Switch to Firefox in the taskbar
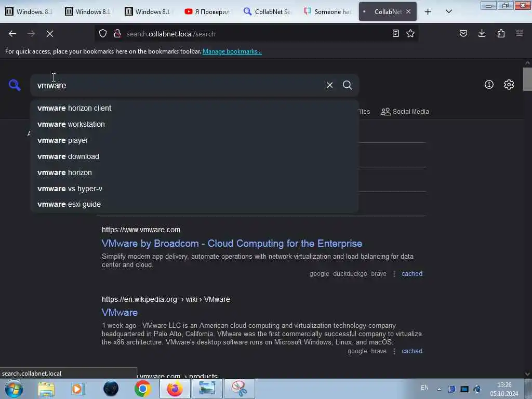This screenshot has width=532, height=399. (175, 389)
